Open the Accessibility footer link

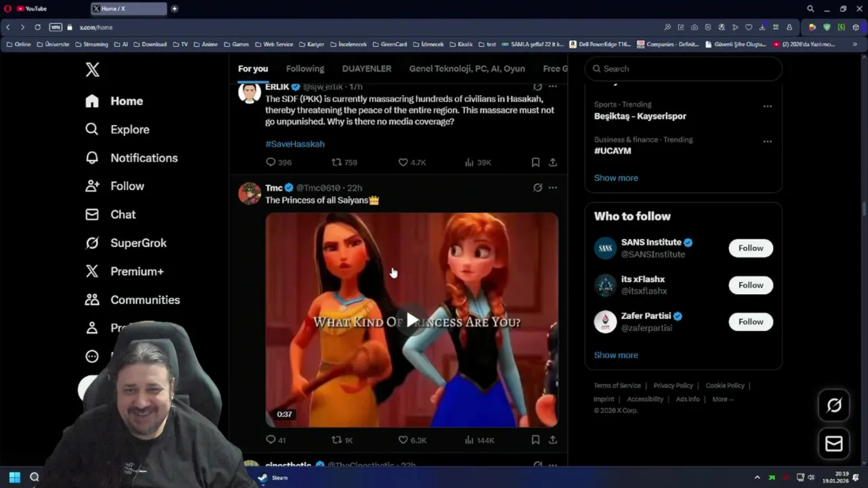tap(645, 399)
